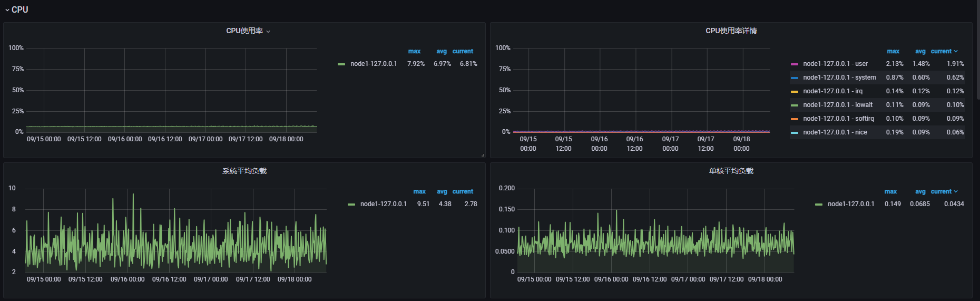Screen dimensions: 980x301
Task: Click the yellow color marker for irq series
Action: click(x=794, y=92)
